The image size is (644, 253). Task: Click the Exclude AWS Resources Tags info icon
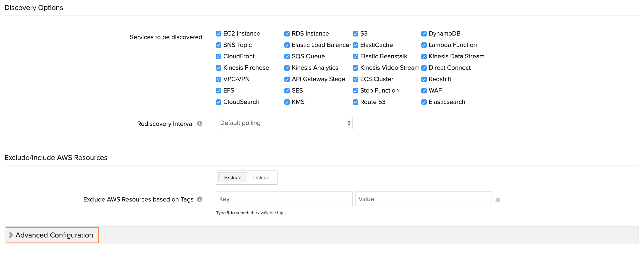pos(199,199)
